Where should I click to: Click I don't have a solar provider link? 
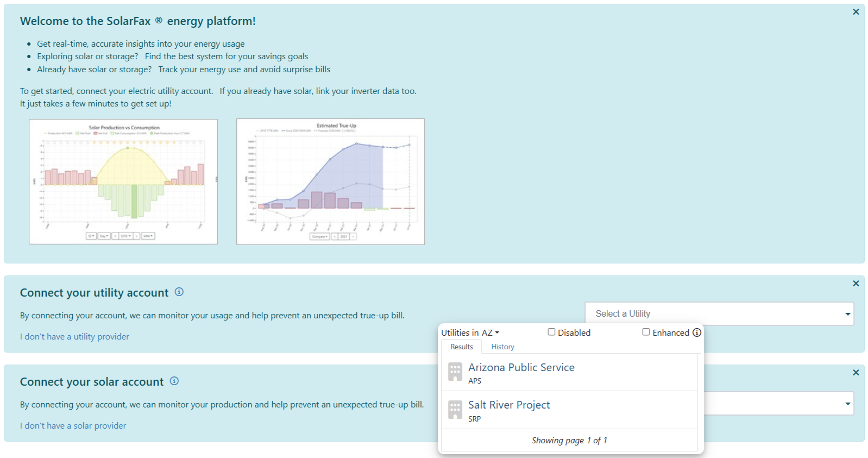pos(73,426)
